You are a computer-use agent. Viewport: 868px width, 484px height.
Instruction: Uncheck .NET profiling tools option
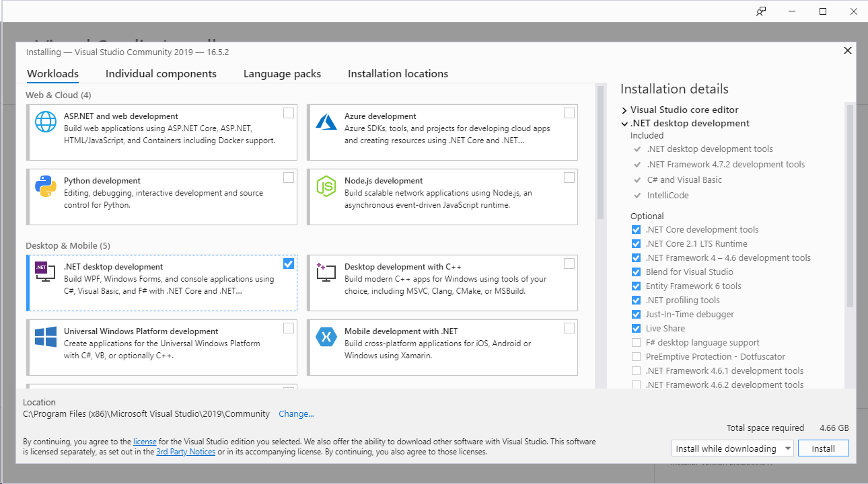point(636,300)
